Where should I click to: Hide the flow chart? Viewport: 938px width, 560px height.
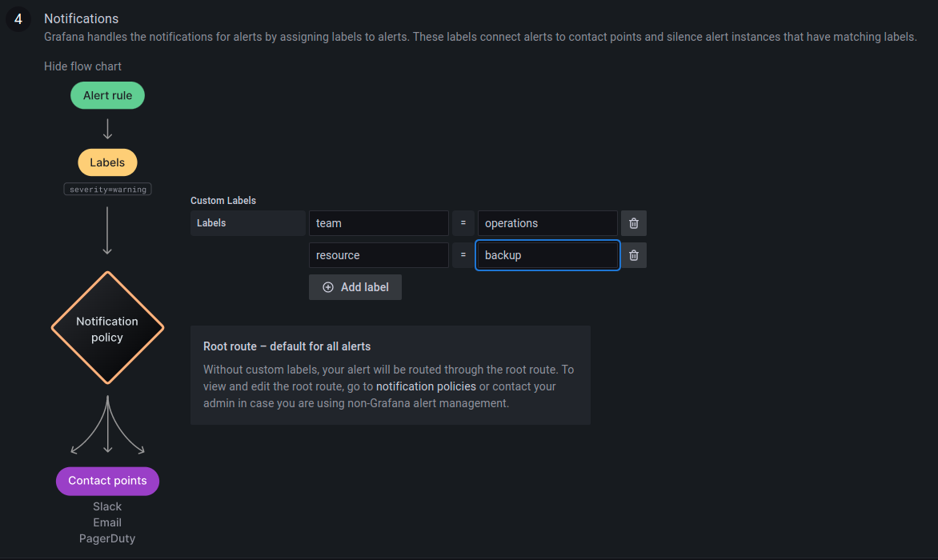coord(83,66)
